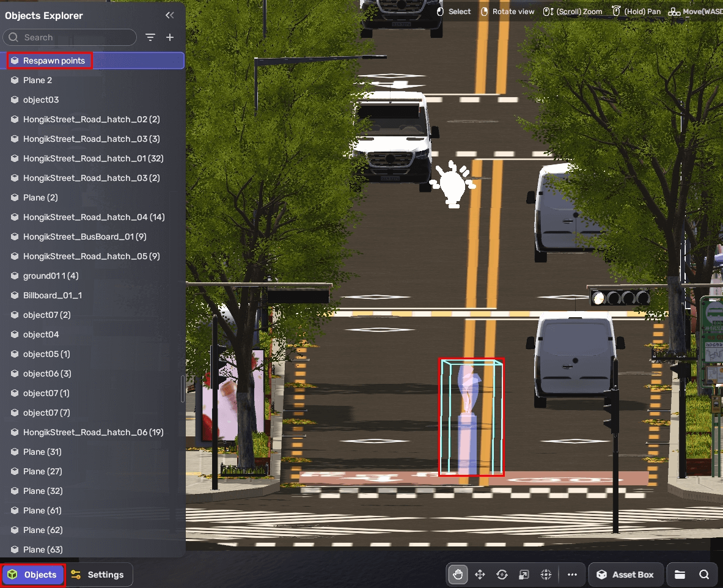The height and width of the screenshot is (588, 723).
Task: Open the Asset Box
Action: tap(625, 575)
